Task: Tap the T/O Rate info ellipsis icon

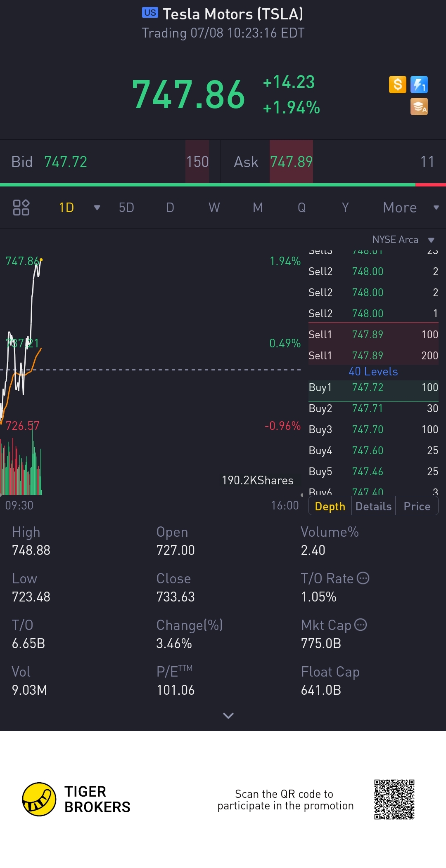Action: coord(363,578)
